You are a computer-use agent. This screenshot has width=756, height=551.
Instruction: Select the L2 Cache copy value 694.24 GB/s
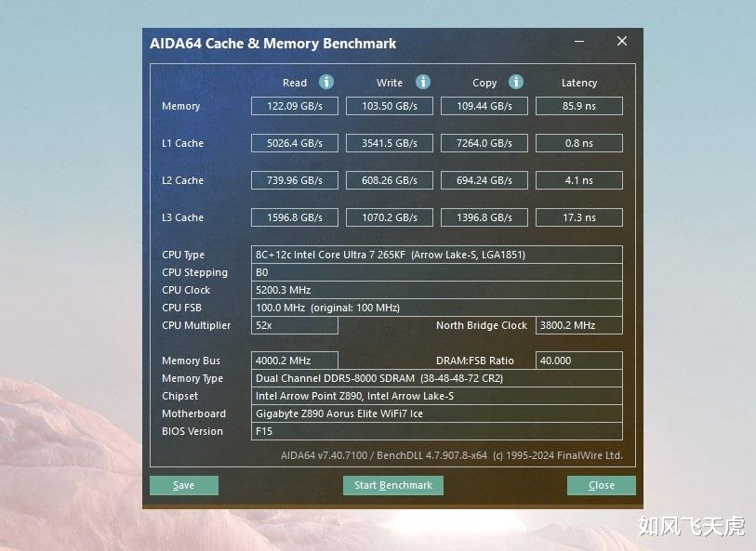[484, 180]
